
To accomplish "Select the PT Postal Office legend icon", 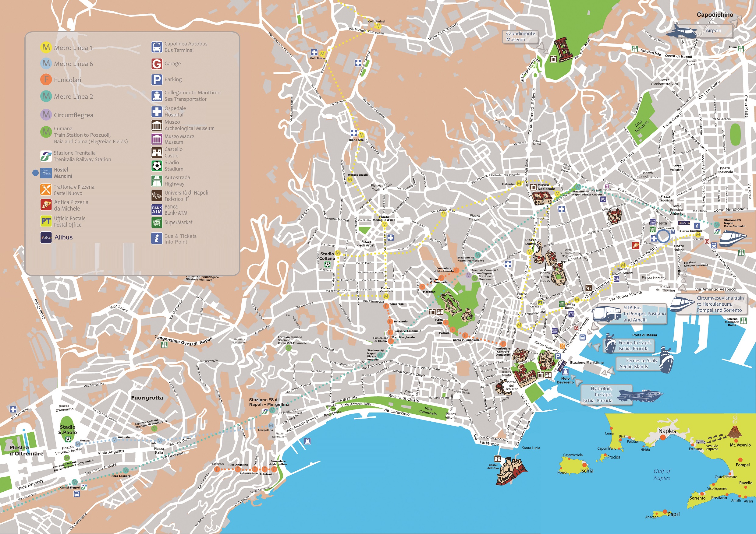I will [46, 221].
